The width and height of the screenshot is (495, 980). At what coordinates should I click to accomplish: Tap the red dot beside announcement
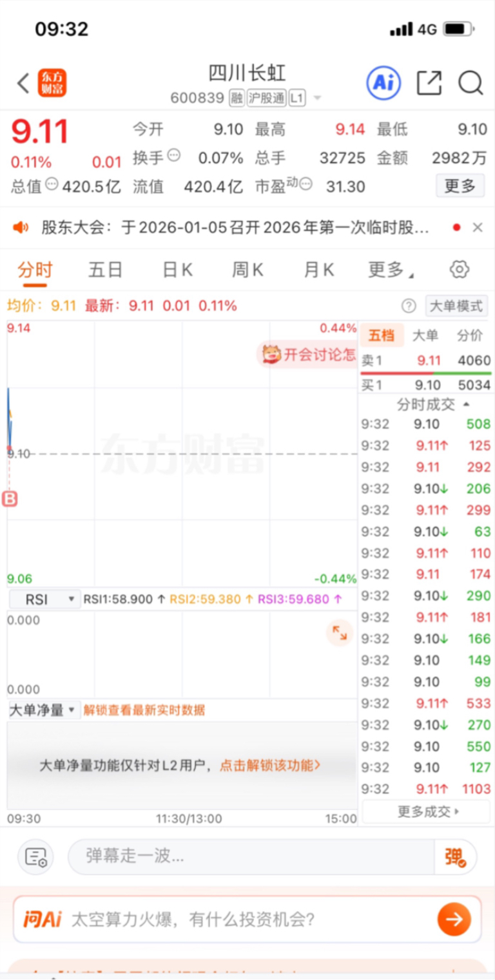click(456, 227)
